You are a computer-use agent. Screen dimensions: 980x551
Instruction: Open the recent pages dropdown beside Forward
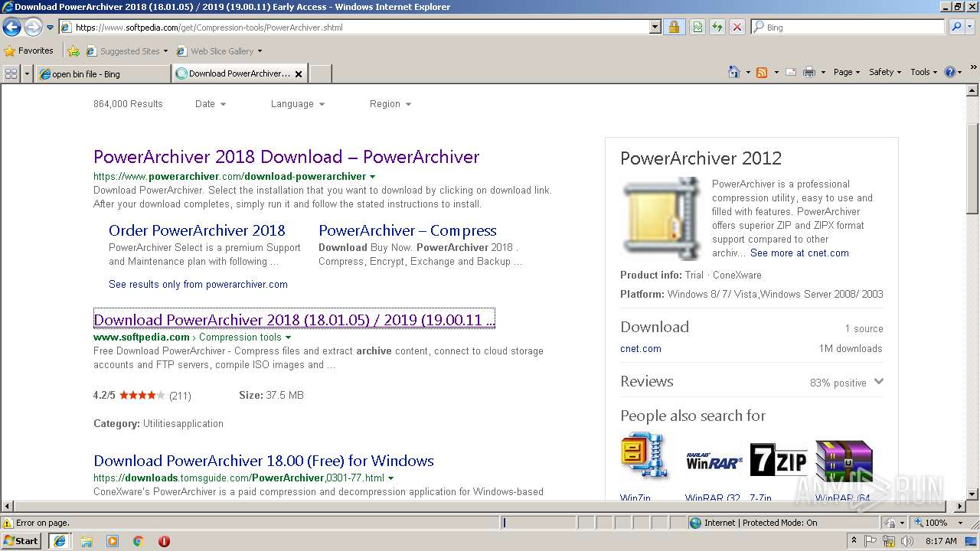[50, 28]
